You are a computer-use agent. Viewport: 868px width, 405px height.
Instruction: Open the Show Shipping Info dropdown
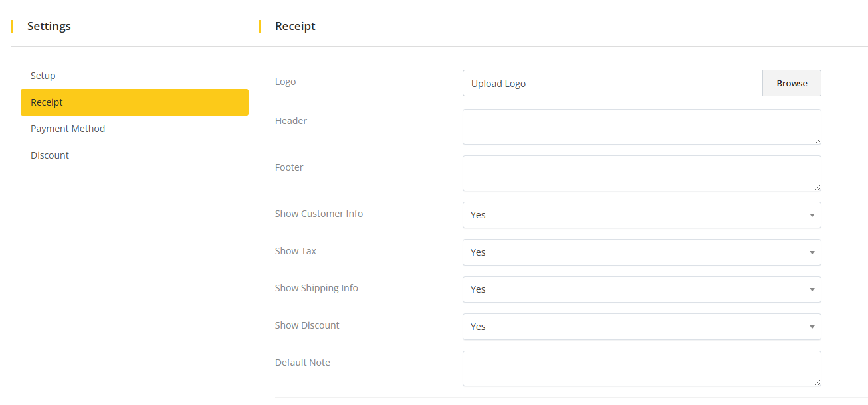(x=641, y=289)
